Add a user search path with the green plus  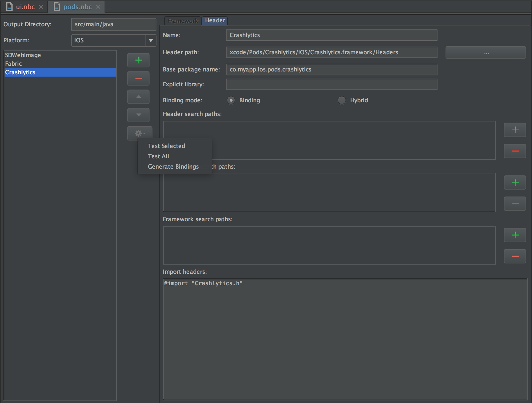coord(515,182)
